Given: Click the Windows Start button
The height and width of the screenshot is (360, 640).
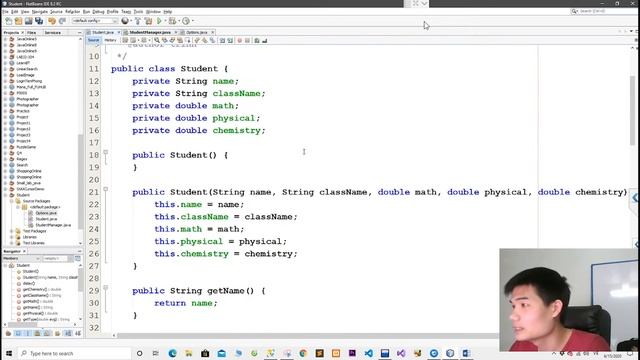Looking at the screenshot, I should pos(9,353).
